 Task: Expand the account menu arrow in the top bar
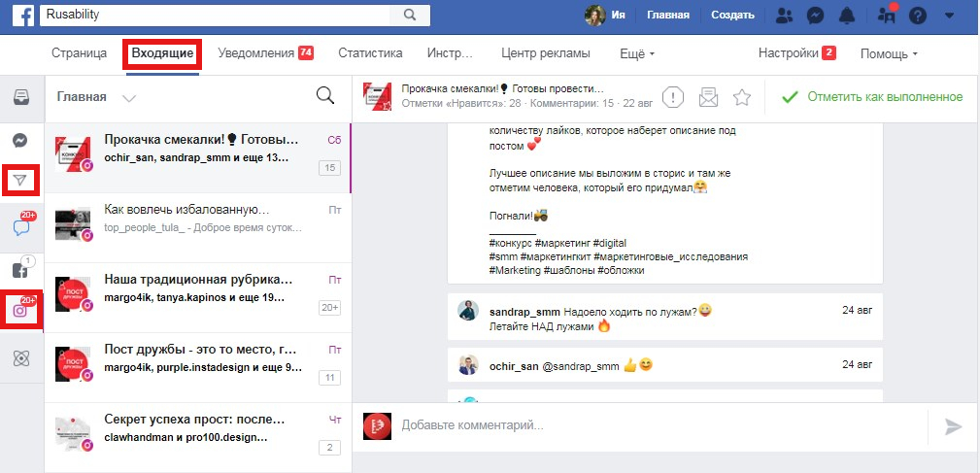click(950, 16)
